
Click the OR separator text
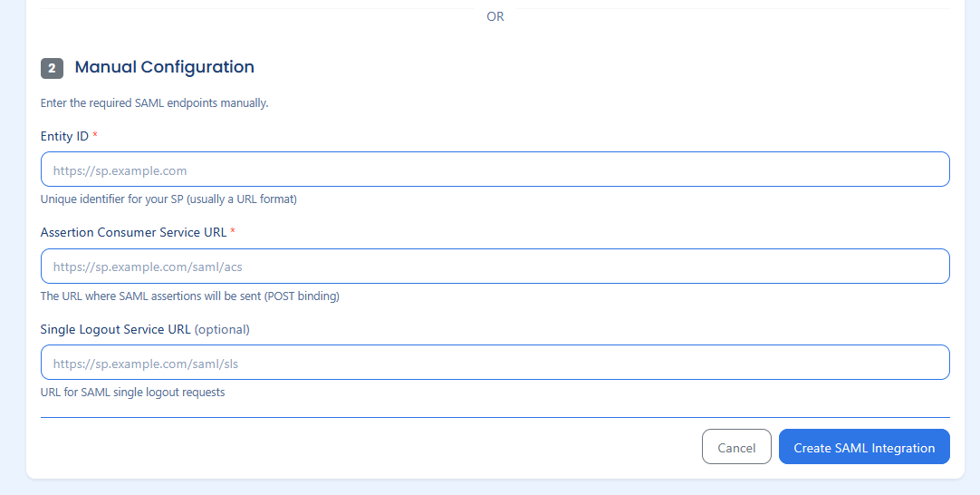point(495,16)
